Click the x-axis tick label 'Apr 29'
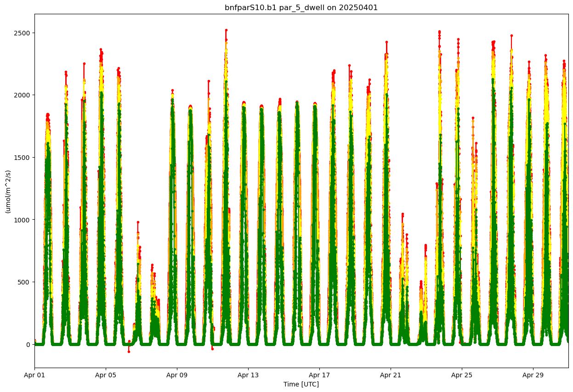The image size is (573, 392). [533, 375]
